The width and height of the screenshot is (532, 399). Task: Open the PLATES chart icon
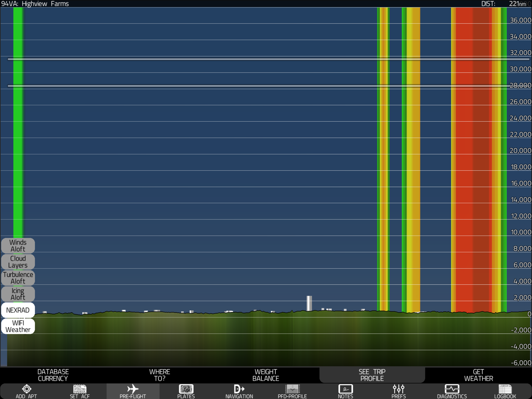[x=186, y=389]
